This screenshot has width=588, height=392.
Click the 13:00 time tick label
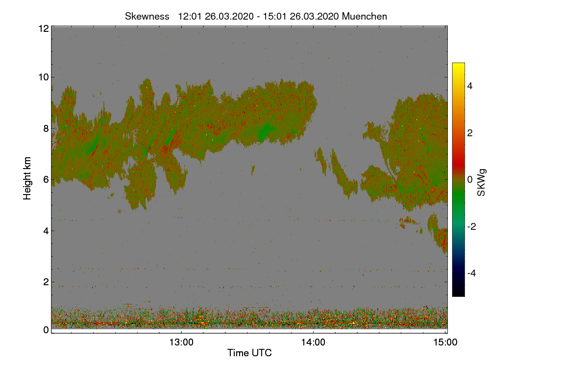[x=181, y=343]
